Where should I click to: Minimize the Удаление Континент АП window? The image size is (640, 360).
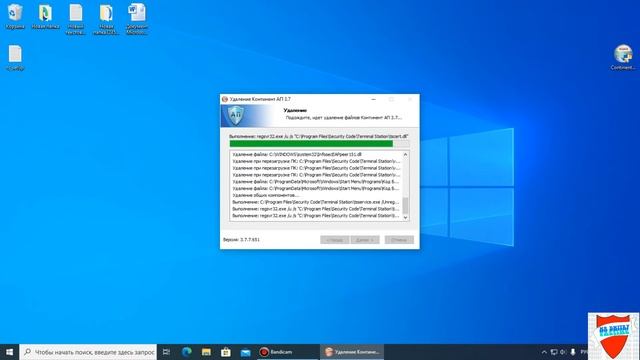tap(373, 99)
